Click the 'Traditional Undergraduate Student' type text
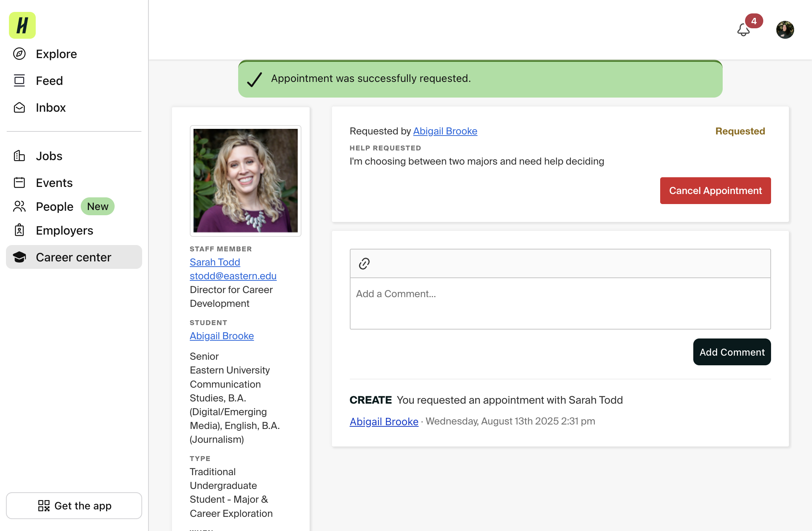This screenshot has height=531, width=812. click(x=231, y=493)
